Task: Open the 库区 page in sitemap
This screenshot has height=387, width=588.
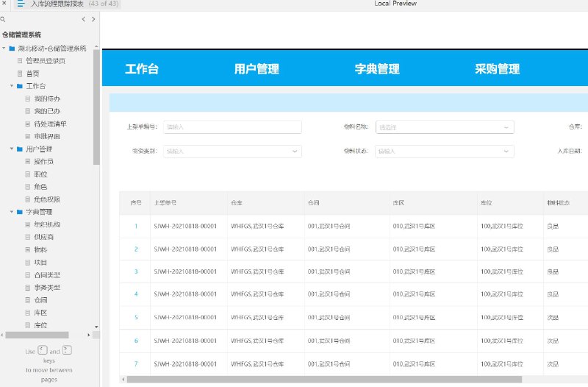Action: (x=40, y=313)
